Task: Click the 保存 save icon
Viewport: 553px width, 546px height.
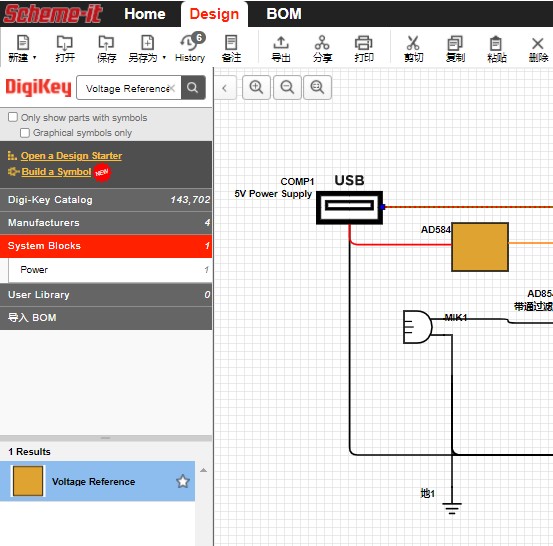Action: [106, 43]
